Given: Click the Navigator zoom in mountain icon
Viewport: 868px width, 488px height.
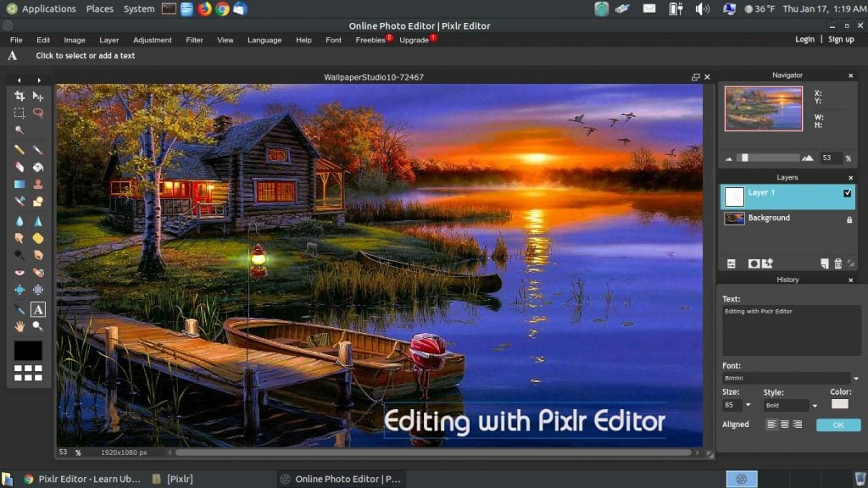Looking at the screenshot, I should (x=808, y=158).
